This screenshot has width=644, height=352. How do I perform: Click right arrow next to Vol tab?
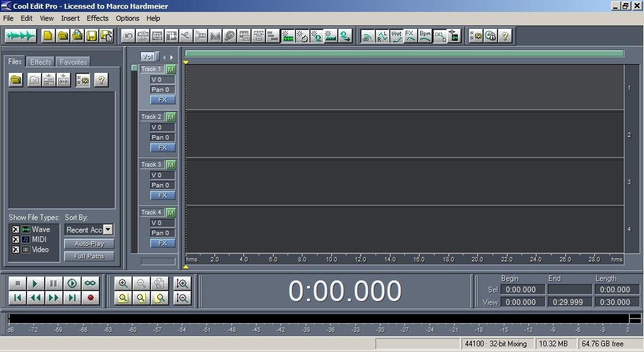pyautogui.click(x=172, y=57)
